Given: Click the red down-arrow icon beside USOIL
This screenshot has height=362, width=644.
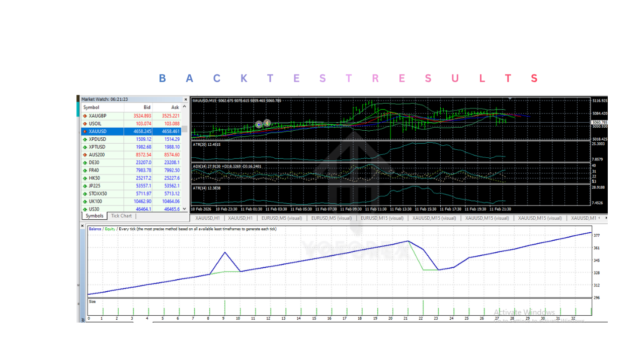Looking at the screenshot, I should point(84,123).
